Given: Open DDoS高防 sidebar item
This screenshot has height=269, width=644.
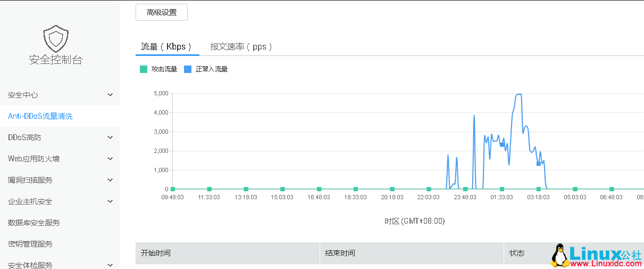Looking at the screenshot, I should click(x=60, y=137).
